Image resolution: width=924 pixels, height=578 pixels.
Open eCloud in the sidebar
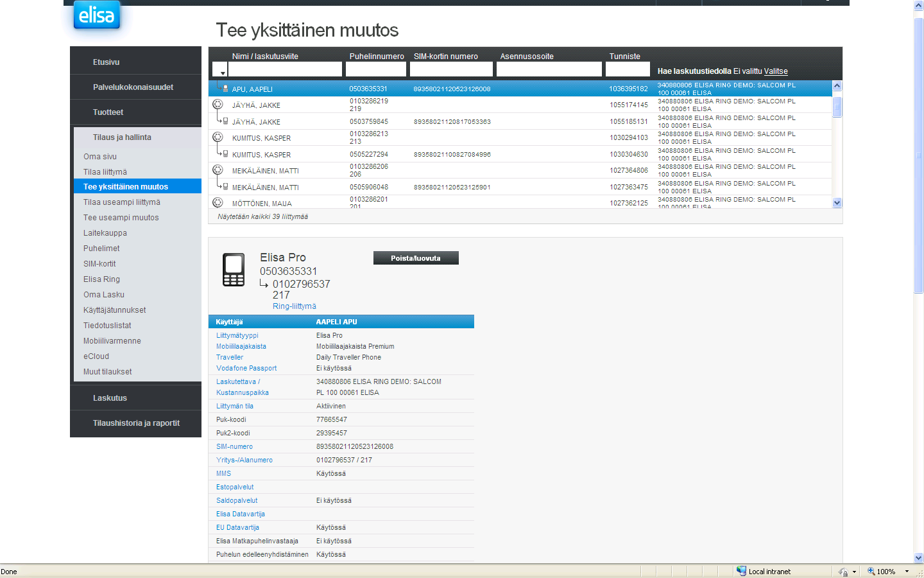point(96,356)
